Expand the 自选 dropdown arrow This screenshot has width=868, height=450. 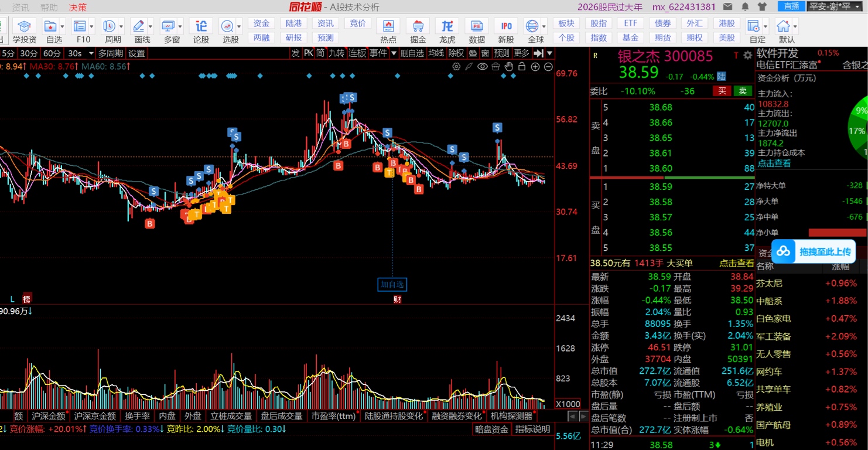63,26
